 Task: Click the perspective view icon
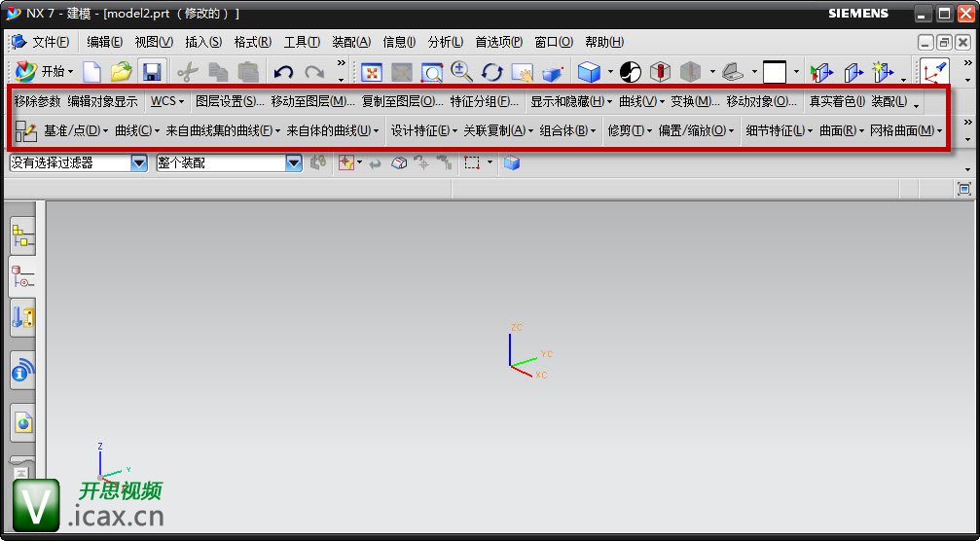tap(553, 72)
